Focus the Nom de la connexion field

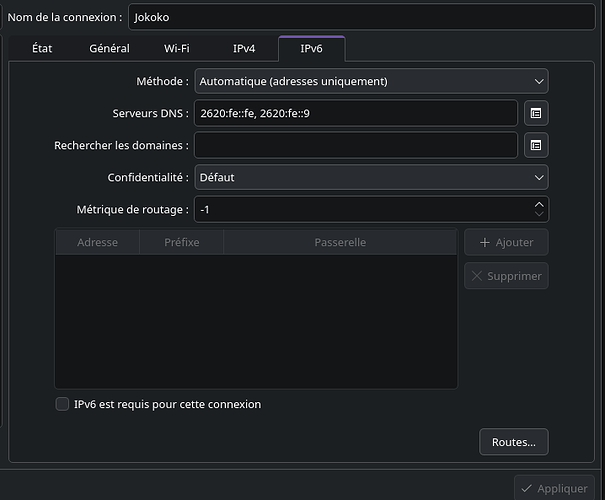[362, 17]
